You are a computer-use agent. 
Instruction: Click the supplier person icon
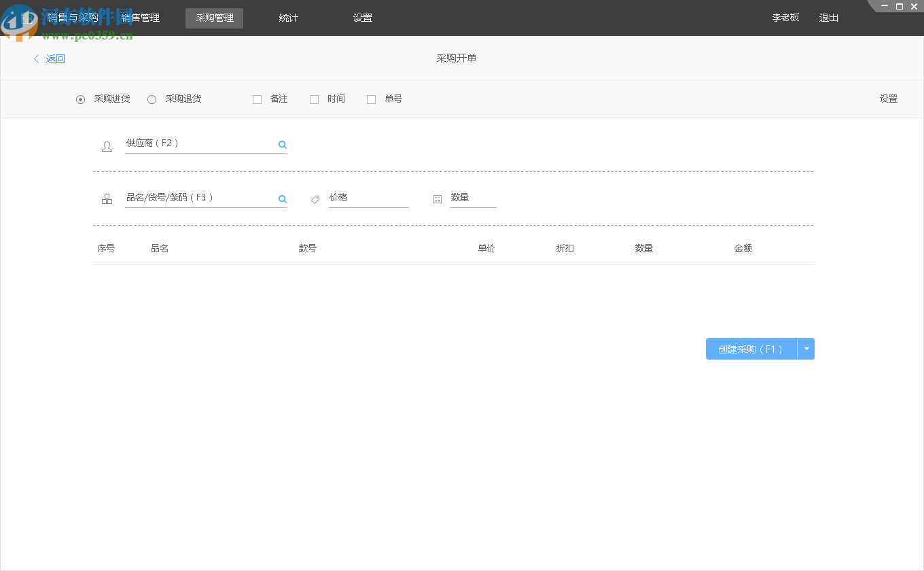click(x=107, y=146)
